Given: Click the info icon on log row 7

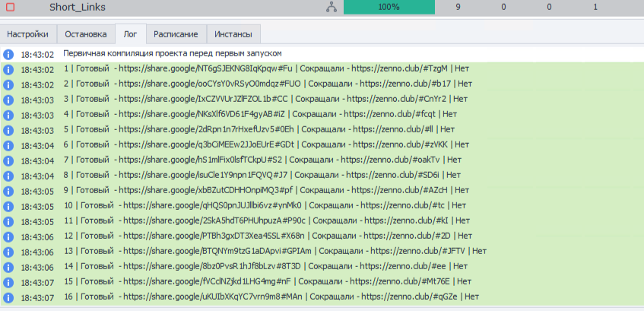Looking at the screenshot, I should coord(8,160).
